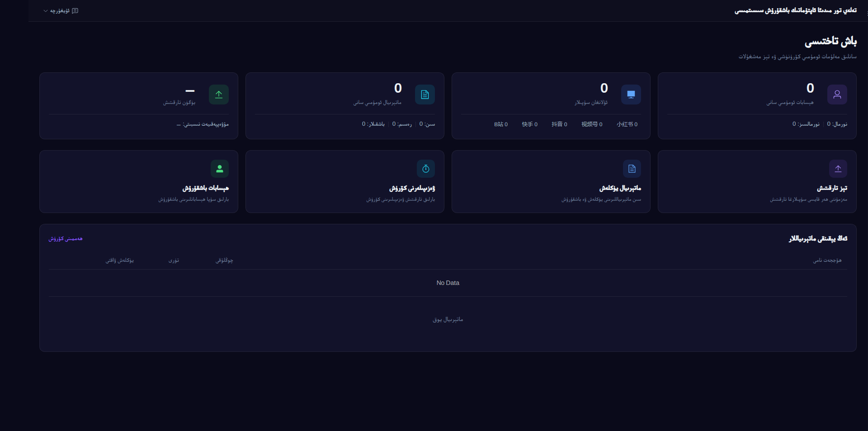
Task: Click the نورمالسىز: 0 abnormal accounts stat
Action: pyautogui.click(x=806, y=124)
